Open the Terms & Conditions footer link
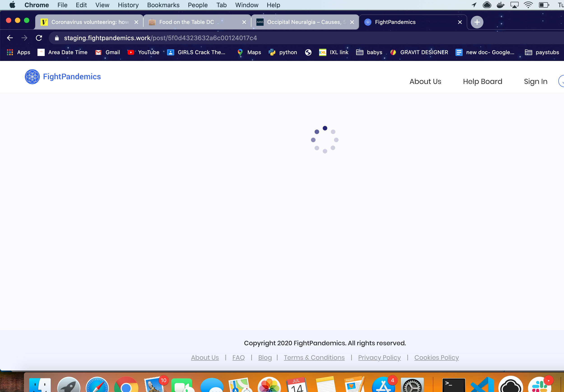Viewport: 564px width, 392px height. [314, 357]
